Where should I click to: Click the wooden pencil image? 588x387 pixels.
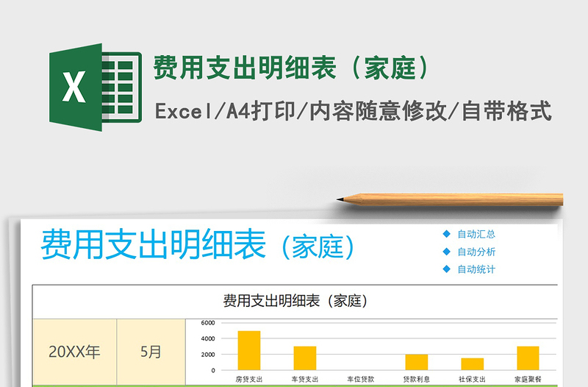coord(450,199)
